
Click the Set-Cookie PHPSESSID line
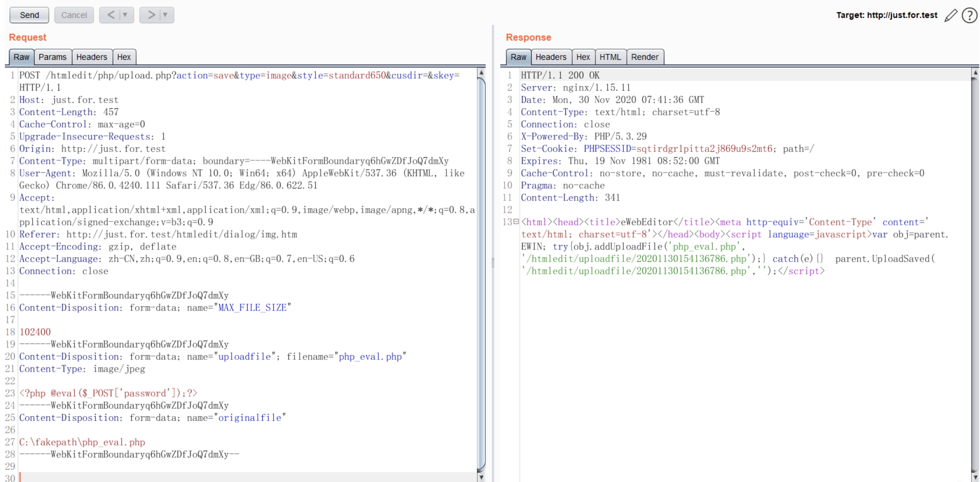click(x=668, y=148)
